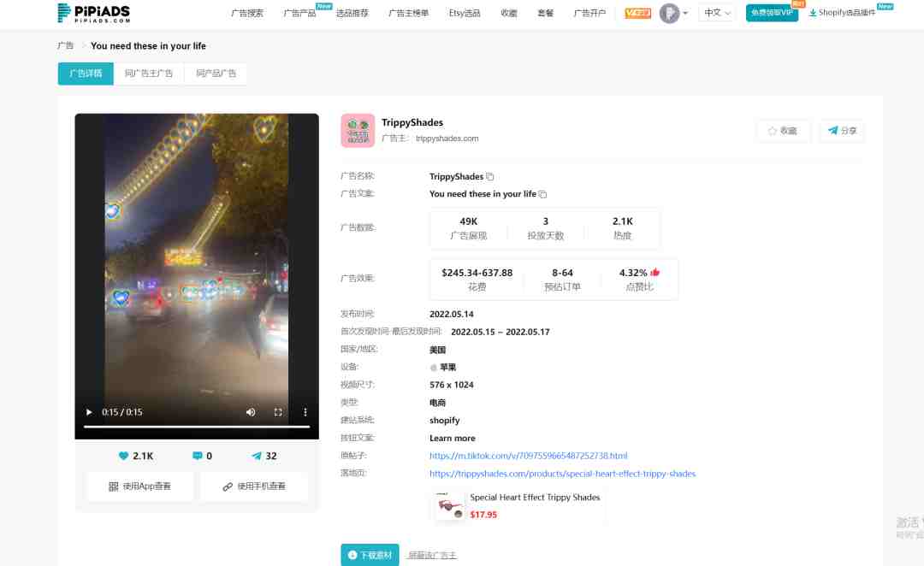Click the download material button

click(370, 555)
